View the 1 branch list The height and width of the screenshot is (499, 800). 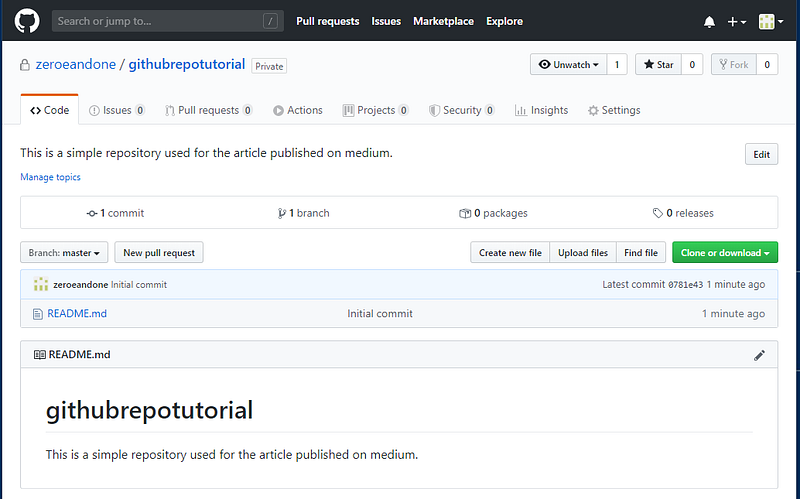tap(304, 213)
